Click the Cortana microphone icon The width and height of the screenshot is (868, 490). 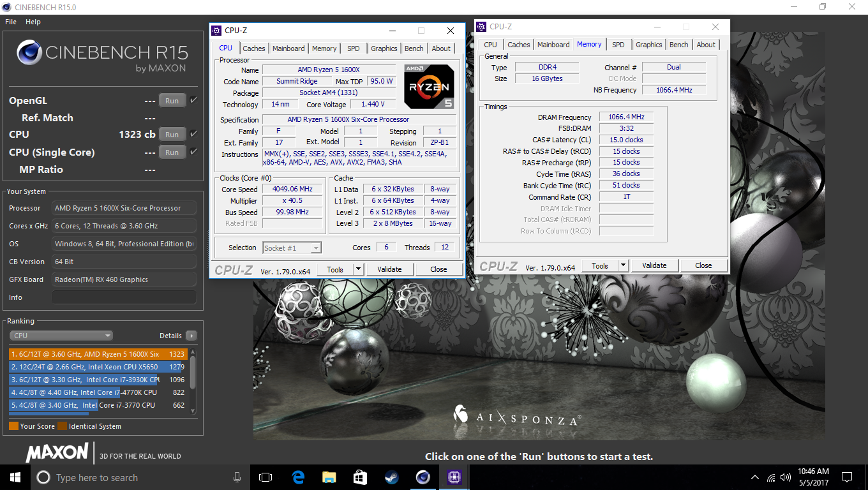(237, 477)
